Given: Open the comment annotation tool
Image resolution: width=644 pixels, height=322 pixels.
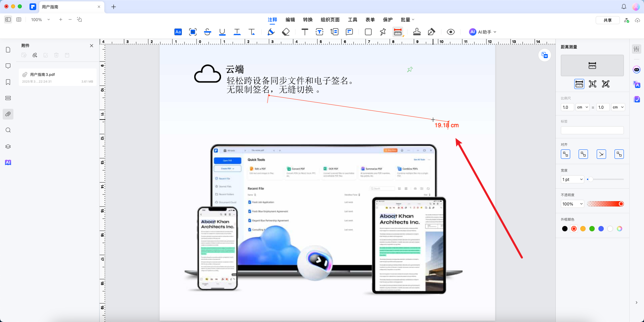Looking at the screenshot, I should click(349, 32).
